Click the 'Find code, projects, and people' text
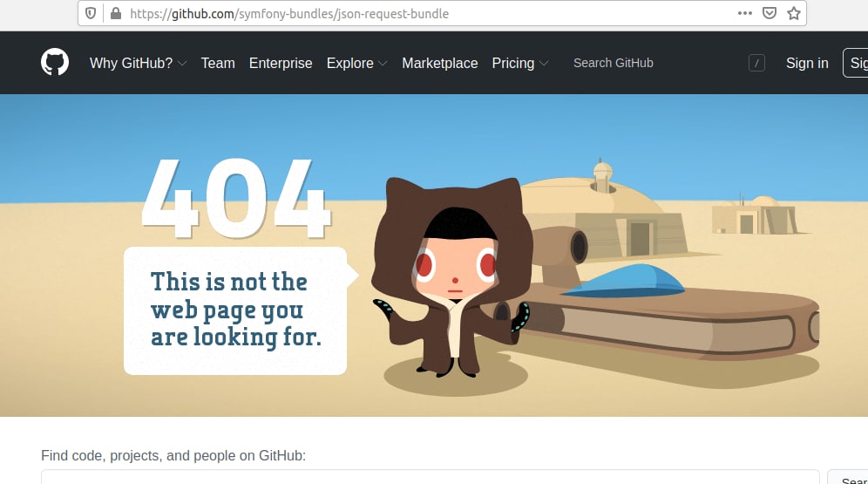868x484 pixels. click(173, 455)
